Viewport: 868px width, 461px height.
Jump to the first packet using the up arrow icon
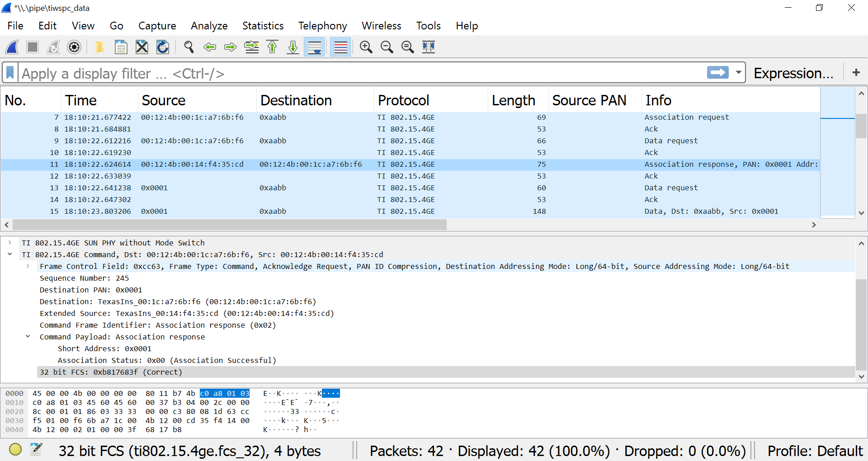272,47
